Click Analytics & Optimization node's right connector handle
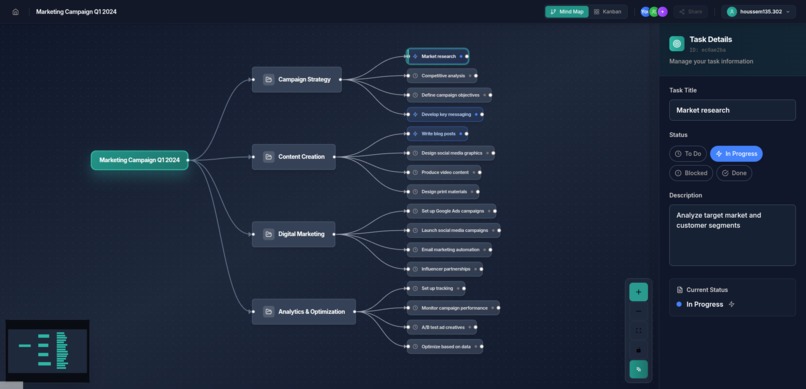The width and height of the screenshot is (806, 389). click(x=355, y=311)
